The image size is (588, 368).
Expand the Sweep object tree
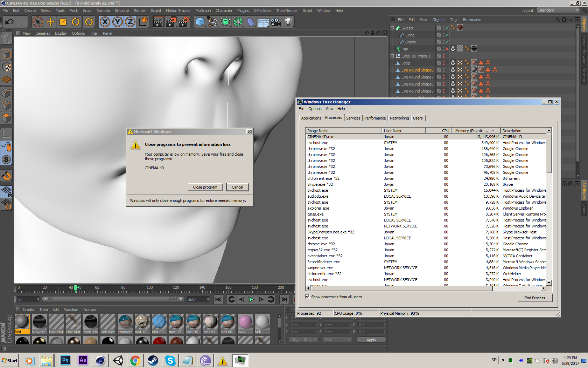(392, 28)
